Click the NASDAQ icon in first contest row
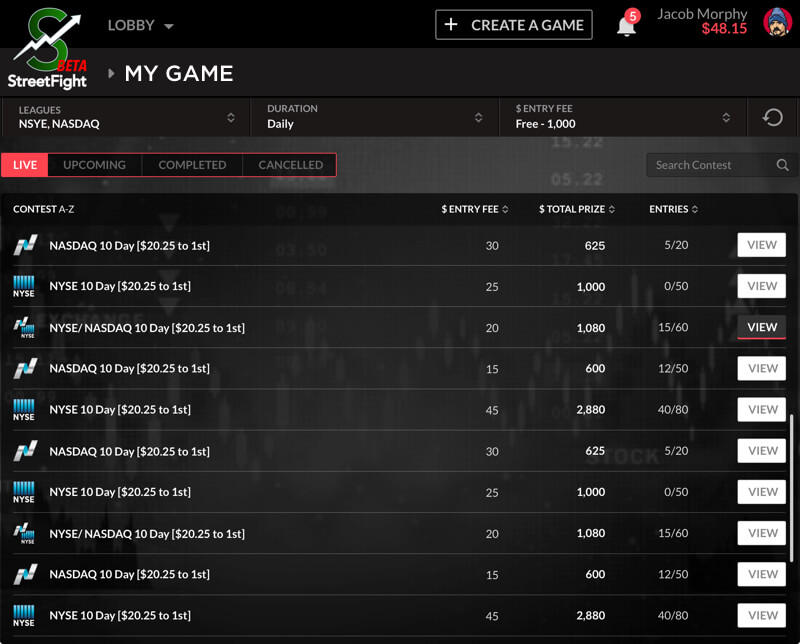The image size is (800, 644). (x=24, y=245)
